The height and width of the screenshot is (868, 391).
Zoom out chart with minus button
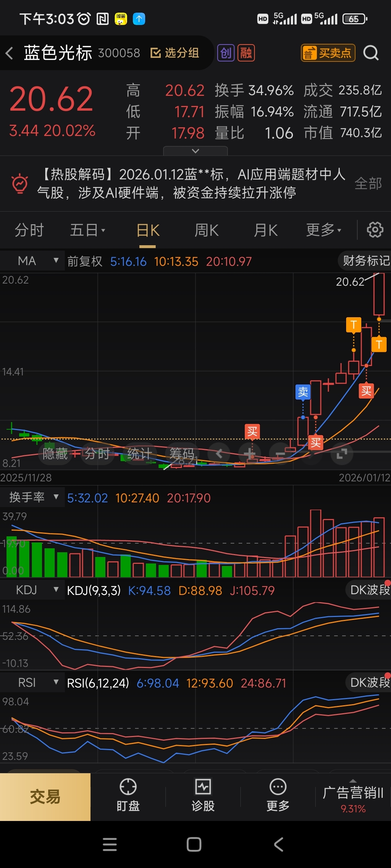(x=281, y=454)
